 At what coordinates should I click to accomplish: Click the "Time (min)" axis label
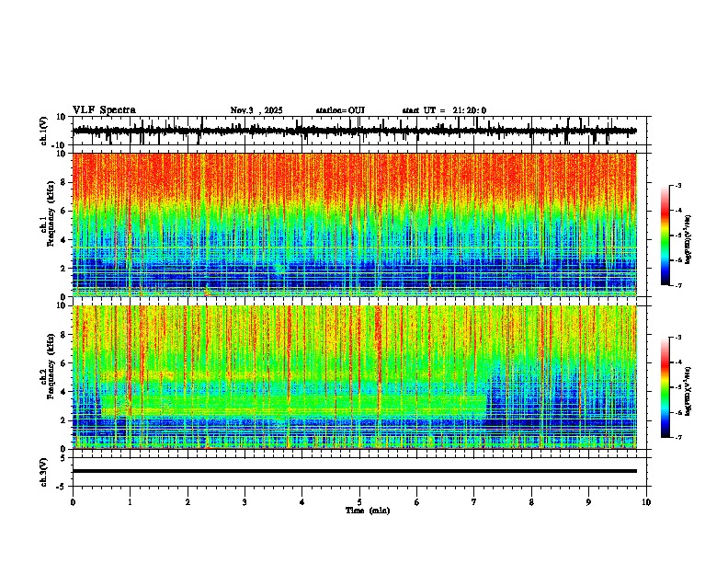(x=368, y=511)
